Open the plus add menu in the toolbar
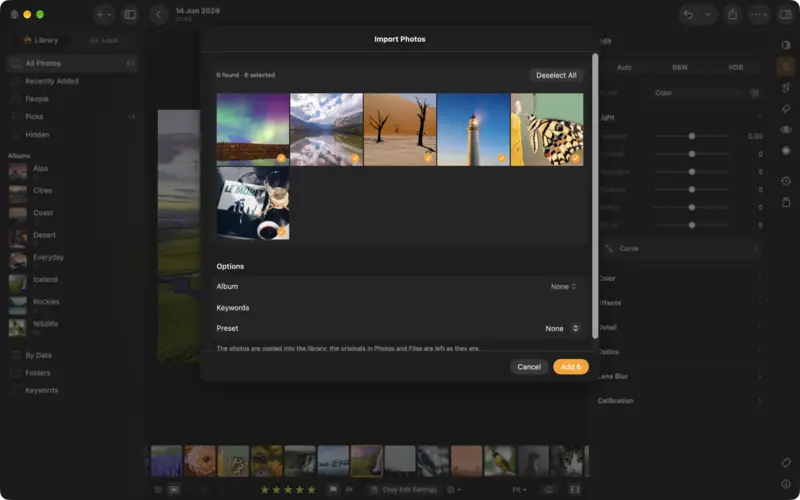The height and width of the screenshot is (500, 800). [104, 15]
